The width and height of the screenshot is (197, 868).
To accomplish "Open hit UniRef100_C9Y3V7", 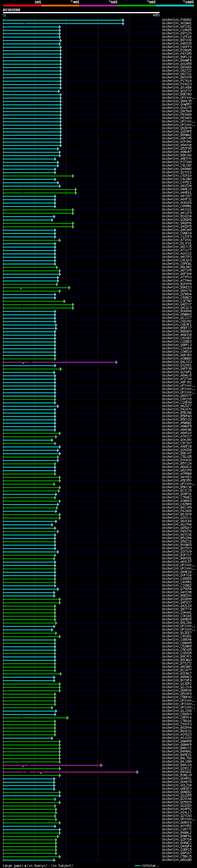I will click(x=177, y=443).
